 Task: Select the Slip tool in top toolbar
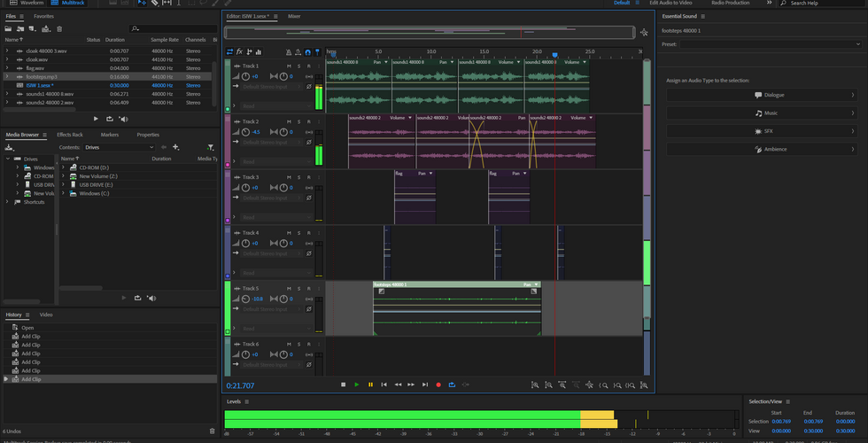167,3
